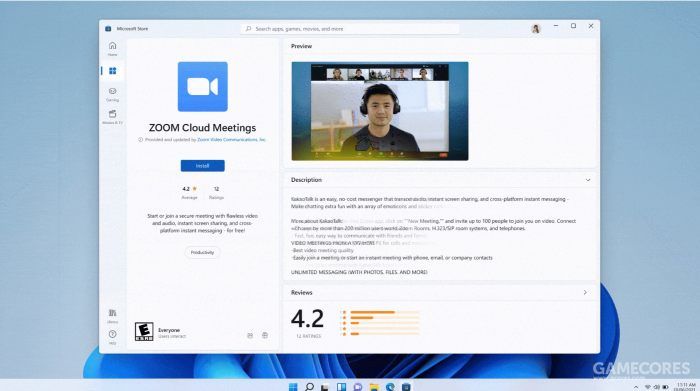The width and height of the screenshot is (700, 391).
Task: Open Movies & TV in the sidebar
Action: 112,117
